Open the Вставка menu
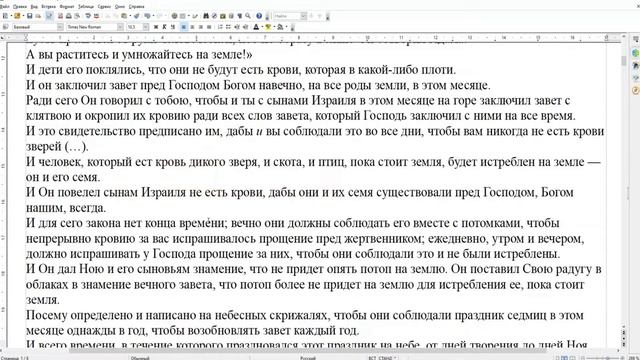Image resolution: width=640 pixels, height=360 pixels. tap(49, 7)
